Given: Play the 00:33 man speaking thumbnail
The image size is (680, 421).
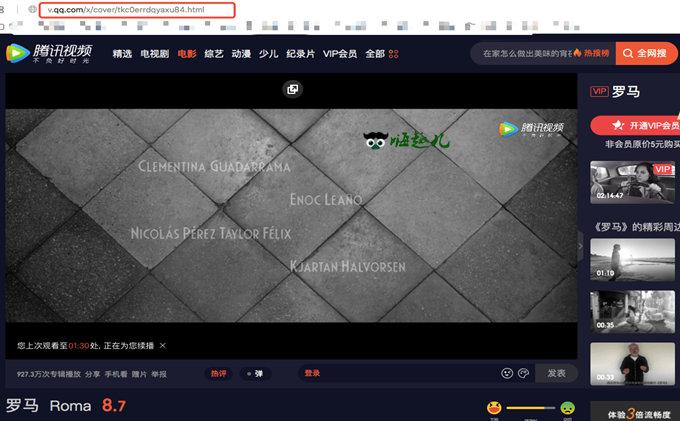Looking at the screenshot, I should (632, 364).
